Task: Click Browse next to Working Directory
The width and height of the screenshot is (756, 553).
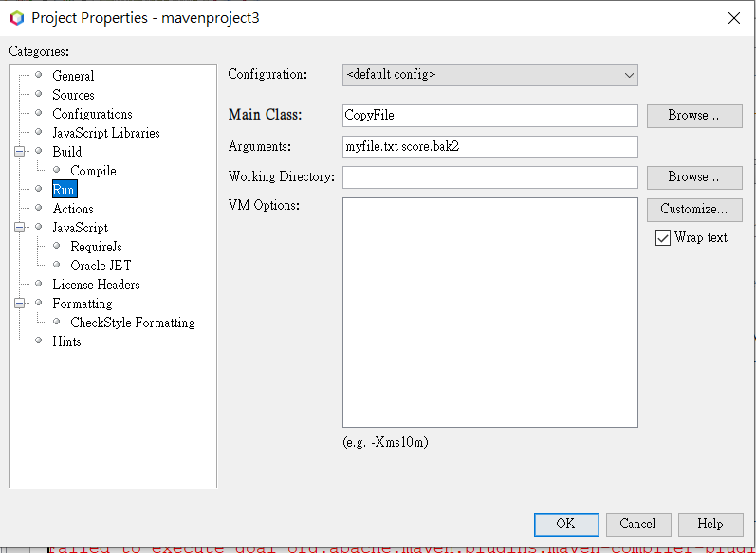Action: click(694, 177)
